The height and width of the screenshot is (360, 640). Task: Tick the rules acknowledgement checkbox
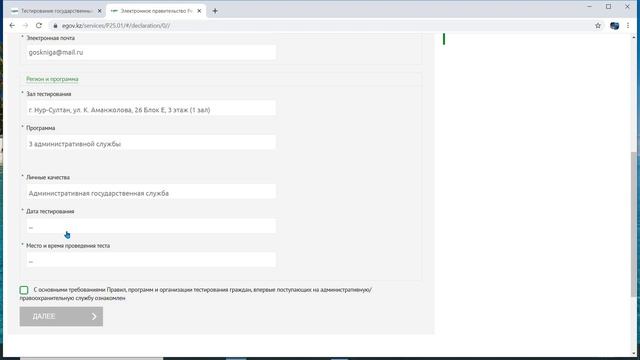tap(24, 290)
